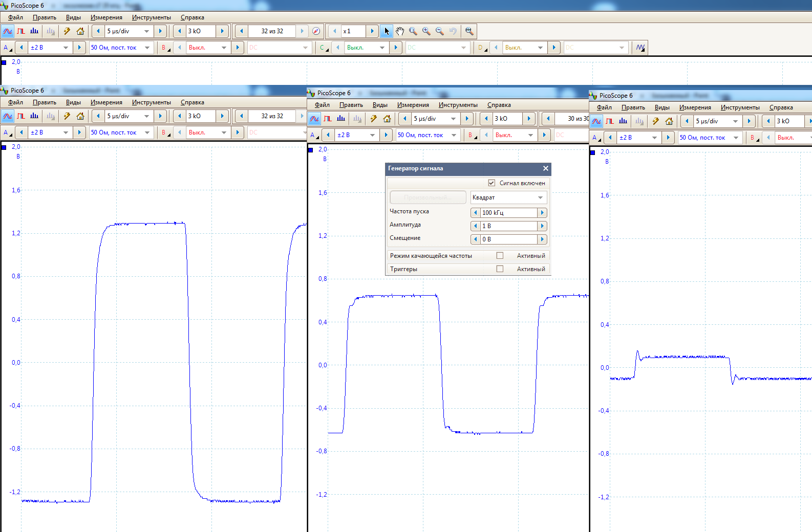Click the home icon in middle window toolbar

pos(387,119)
